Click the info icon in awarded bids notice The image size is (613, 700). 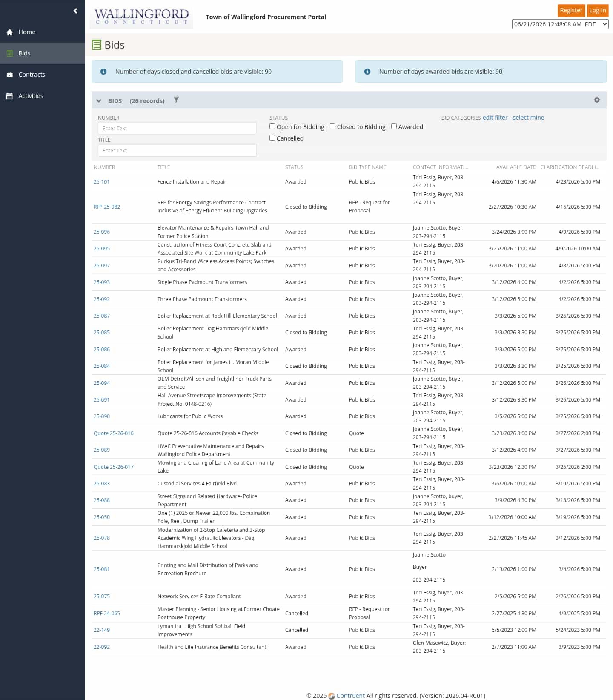(367, 72)
